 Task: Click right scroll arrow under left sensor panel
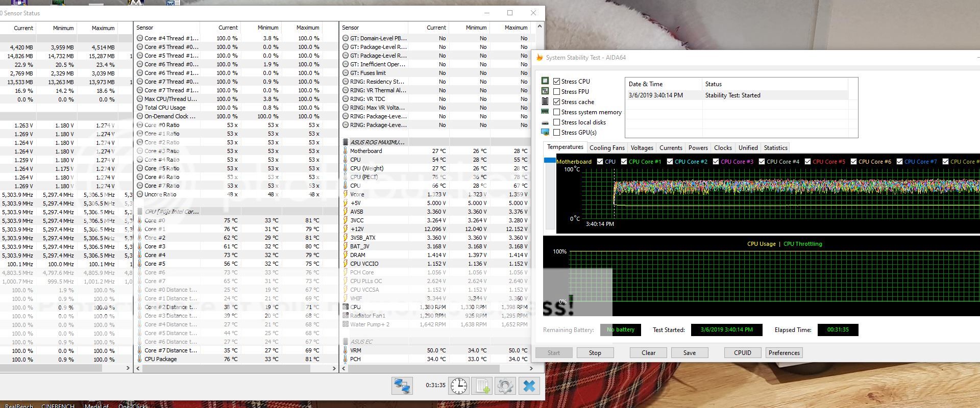click(x=128, y=368)
